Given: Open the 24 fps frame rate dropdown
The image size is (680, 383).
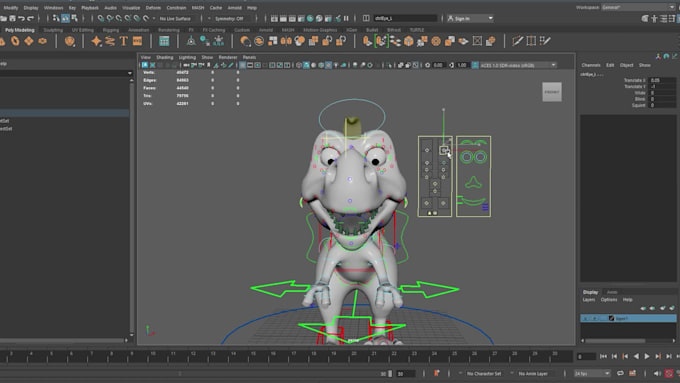Looking at the screenshot, I should tap(592, 373).
